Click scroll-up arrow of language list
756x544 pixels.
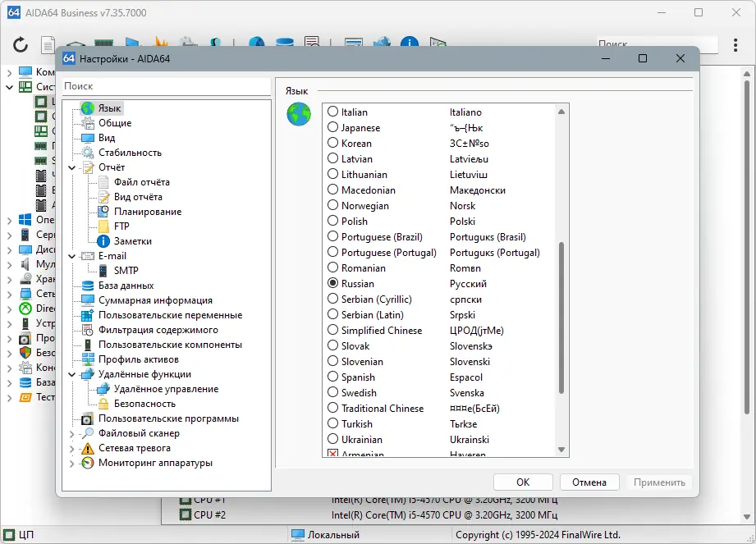tap(561, 112)
